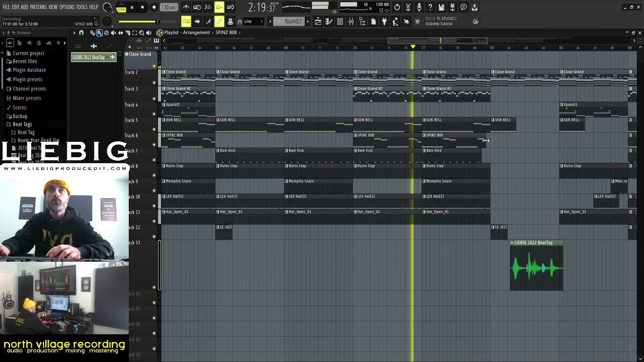Switch to SONG playback mode

(x=121, y=10)
